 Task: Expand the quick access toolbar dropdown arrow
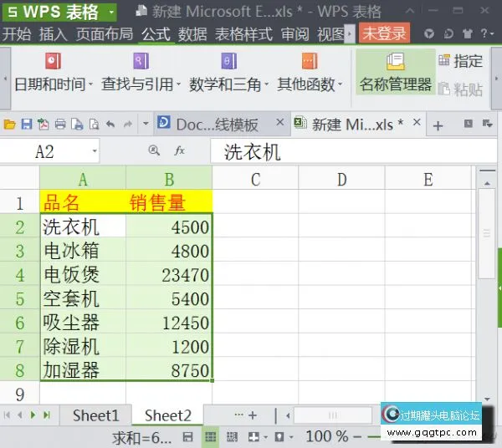click(x=146, y=124)
